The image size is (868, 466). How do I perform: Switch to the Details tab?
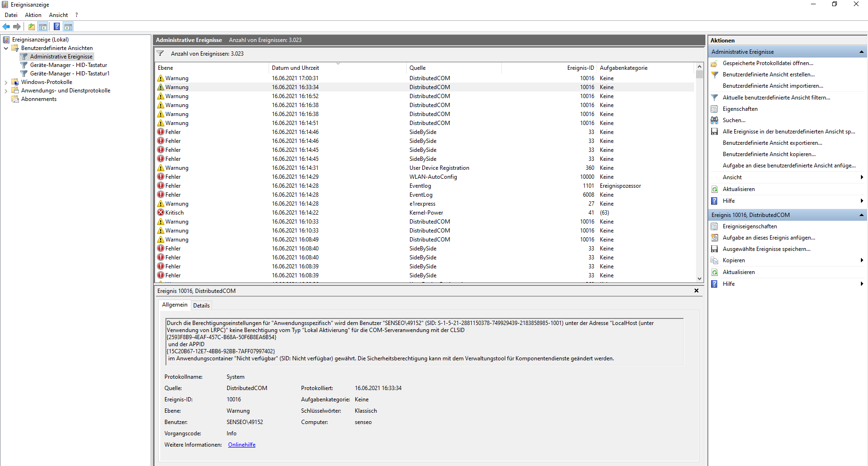coord(201,306)
